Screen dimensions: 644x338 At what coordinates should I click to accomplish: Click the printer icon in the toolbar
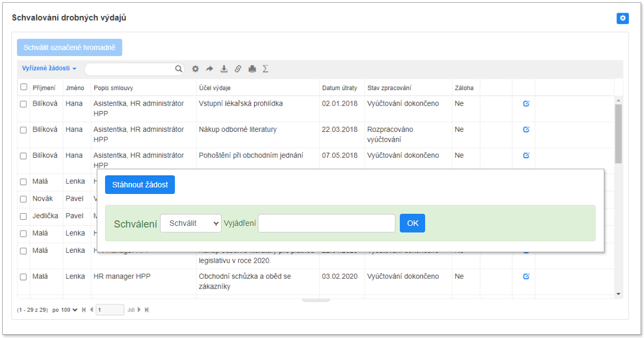tap(252, 69)
